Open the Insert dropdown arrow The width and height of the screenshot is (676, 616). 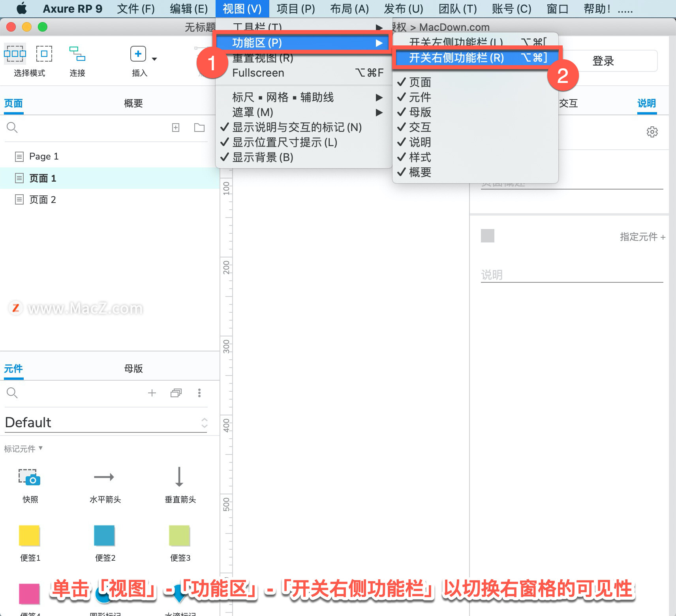coord(154,59)
